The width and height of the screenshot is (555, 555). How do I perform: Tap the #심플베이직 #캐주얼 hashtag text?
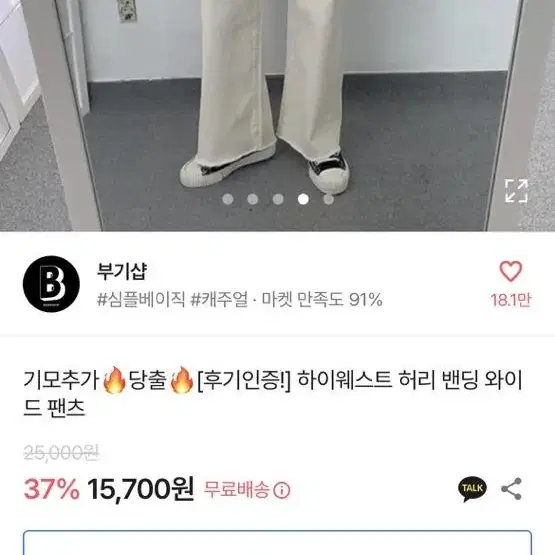click(172, 300)
